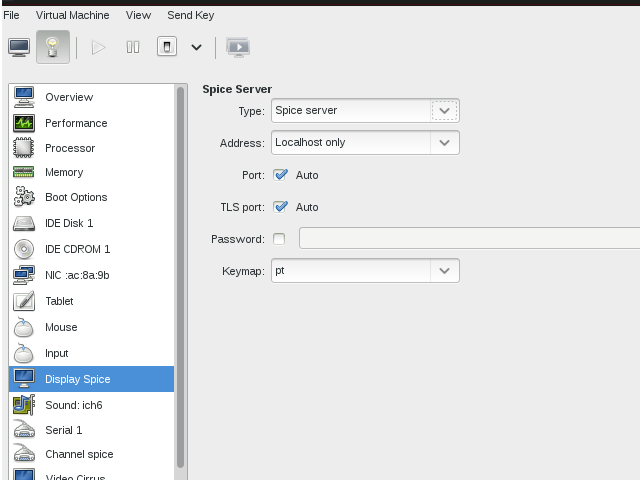The width and height of the screenshot is (640, 480).
Task: Click the Serial 1 port icon
Action: (24, 430)
